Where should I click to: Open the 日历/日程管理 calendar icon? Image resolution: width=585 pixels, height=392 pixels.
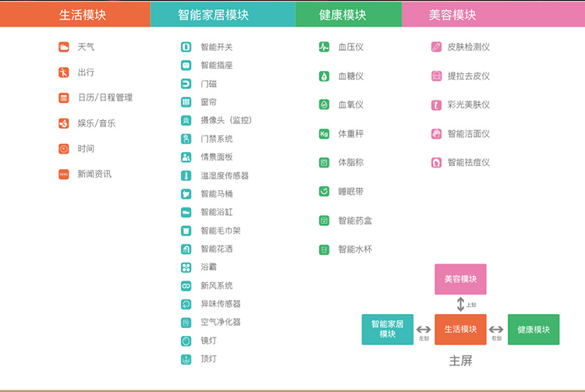pos(63,98)
